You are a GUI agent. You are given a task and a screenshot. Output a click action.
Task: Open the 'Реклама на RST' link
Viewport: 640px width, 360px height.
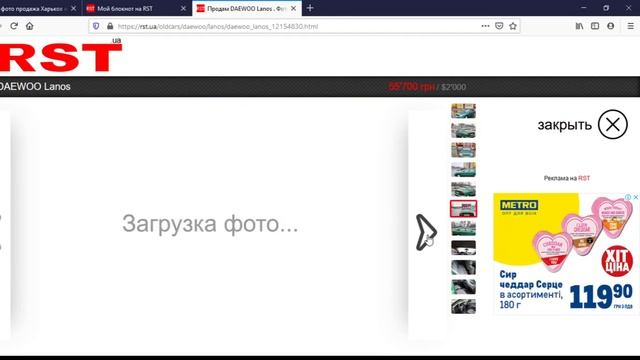click(567, 178)
